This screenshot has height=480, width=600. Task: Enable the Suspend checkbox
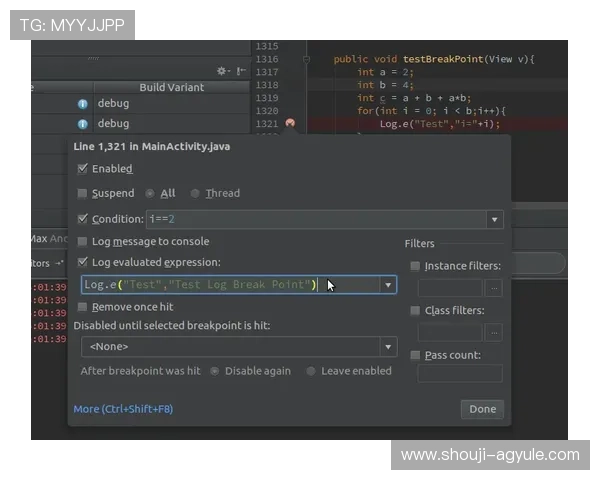(x=83, y=193)
